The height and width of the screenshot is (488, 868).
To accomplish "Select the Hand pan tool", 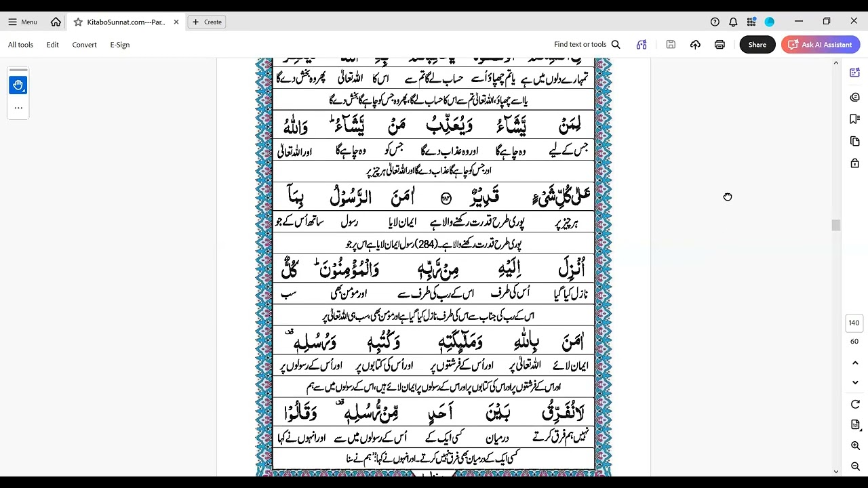I will point(18,85).
